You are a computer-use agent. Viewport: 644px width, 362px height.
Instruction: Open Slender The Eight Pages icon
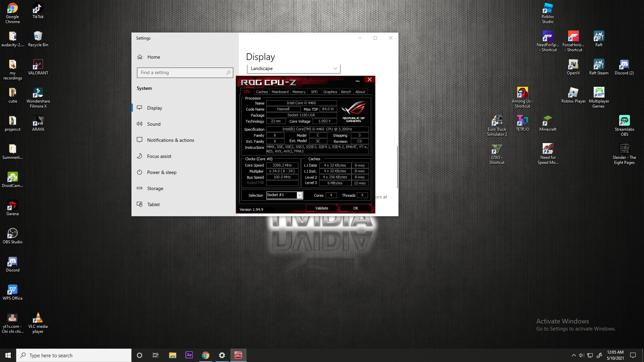click(x=624, y=154)
